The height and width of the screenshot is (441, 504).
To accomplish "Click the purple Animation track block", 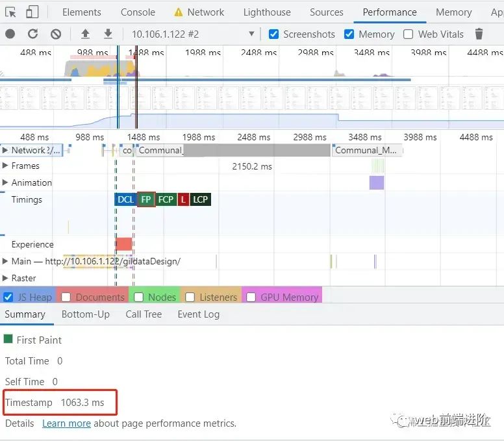I will point(377,183).
